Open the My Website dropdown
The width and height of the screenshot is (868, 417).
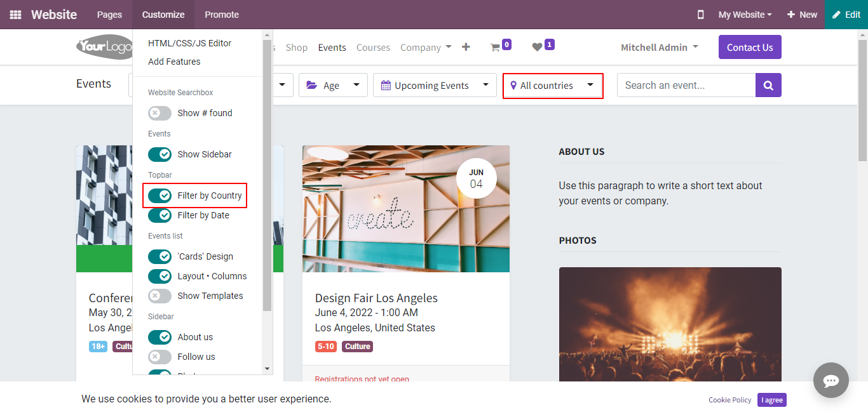click(x=745, y=15)
